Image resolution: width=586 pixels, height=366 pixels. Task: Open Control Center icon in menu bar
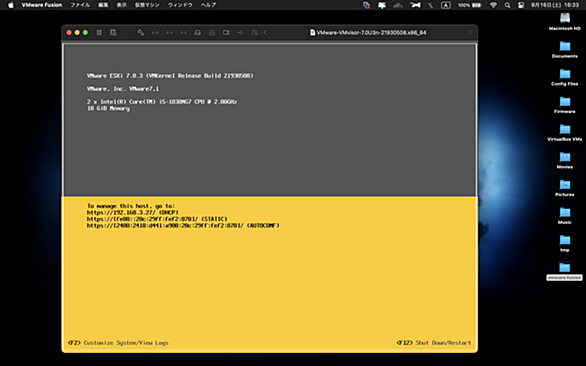521,5
